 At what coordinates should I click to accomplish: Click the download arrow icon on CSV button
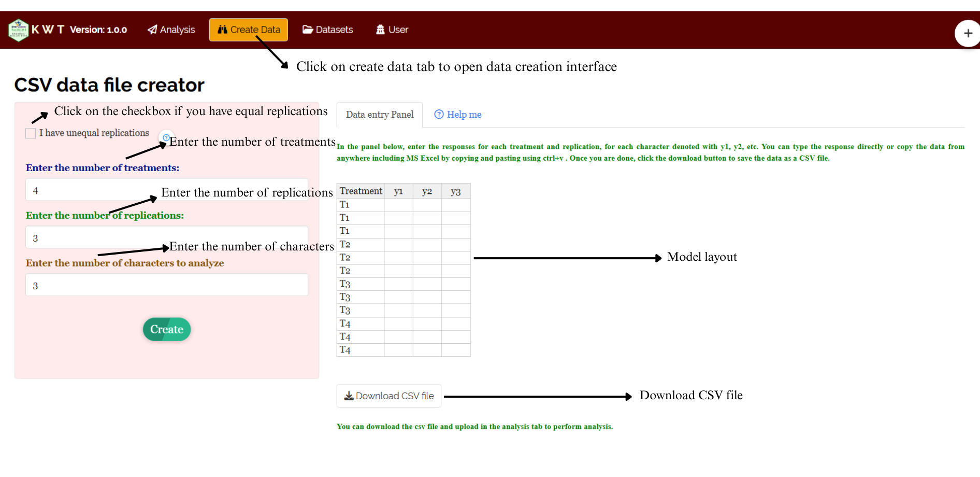(x=349, y=396)
